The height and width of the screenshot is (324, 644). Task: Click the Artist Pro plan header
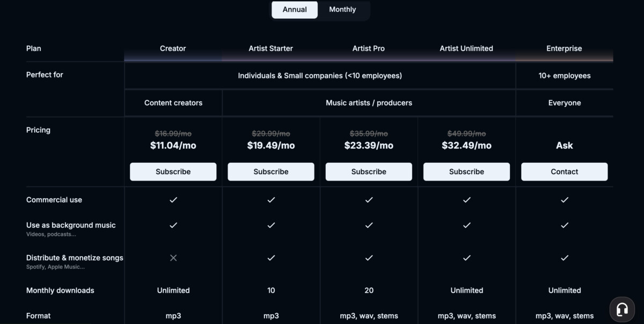tap(369, 48)
